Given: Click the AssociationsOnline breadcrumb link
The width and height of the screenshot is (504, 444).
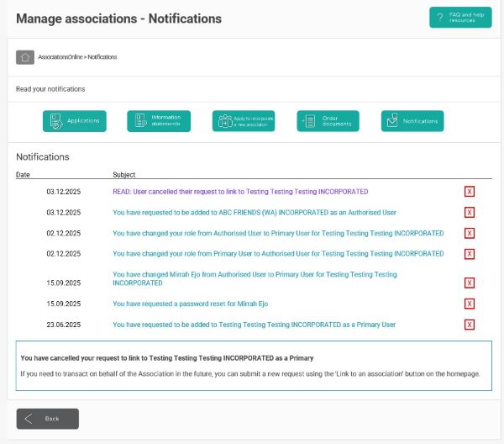Looking at the screenshot, I should tap(60, 57).
